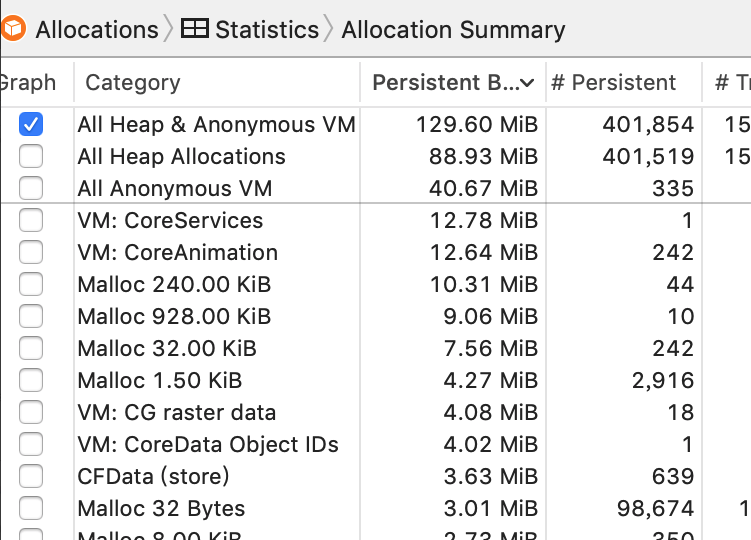Sort by # Persistent column header
751x540 pixels.
[613, 82]
